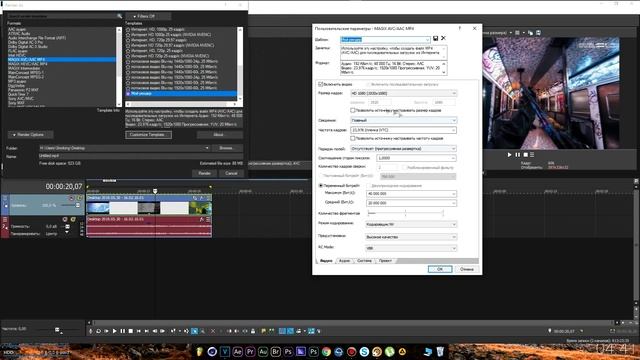This screenshot has width=640, height=360.
Task: Open Adobe Bridge from the taskbar
Action: click(276, 351)
